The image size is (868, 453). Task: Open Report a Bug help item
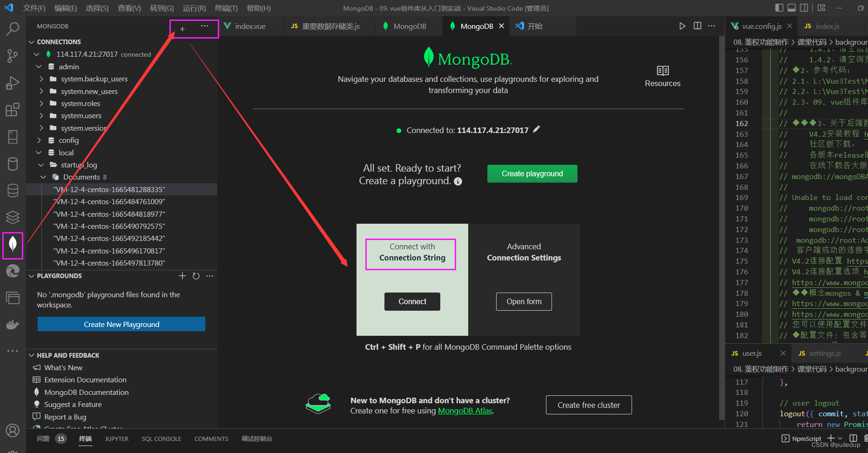coord(65,417)
